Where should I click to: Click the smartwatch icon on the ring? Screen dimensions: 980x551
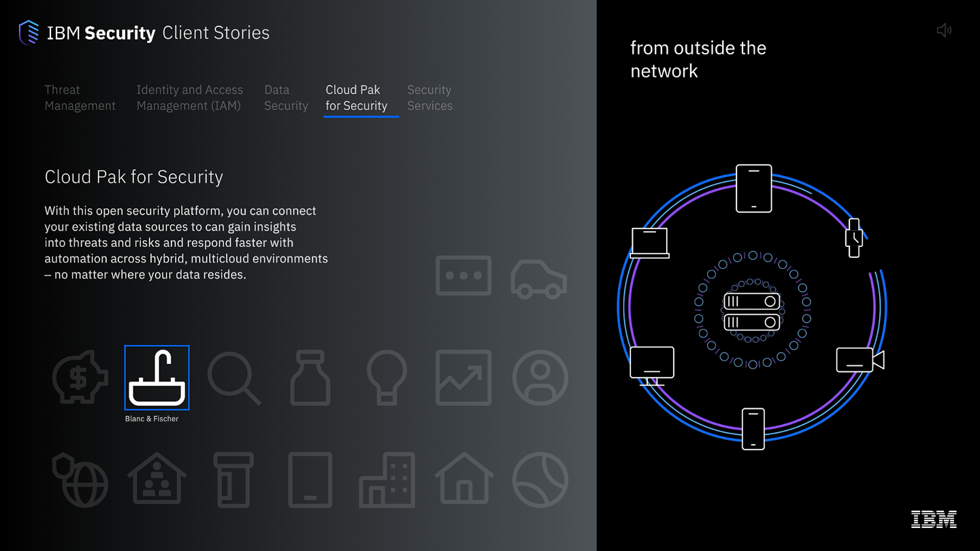(854, 238)
